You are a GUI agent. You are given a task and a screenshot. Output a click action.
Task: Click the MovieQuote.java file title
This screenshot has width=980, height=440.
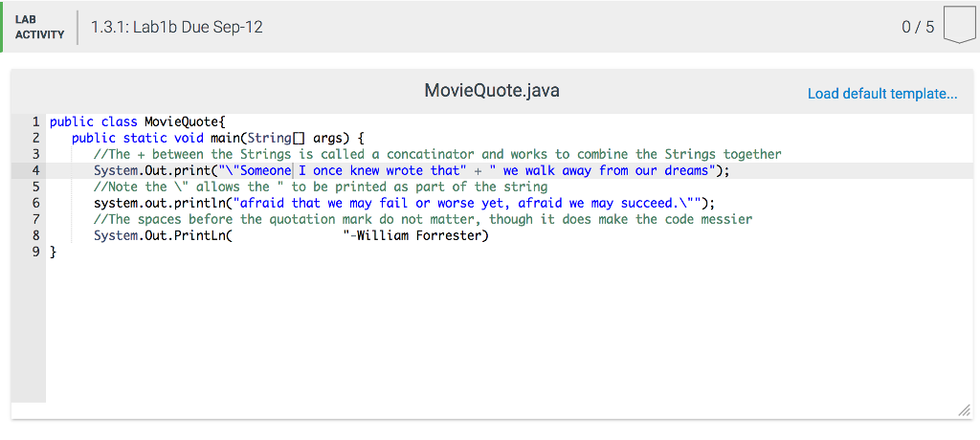491,92
